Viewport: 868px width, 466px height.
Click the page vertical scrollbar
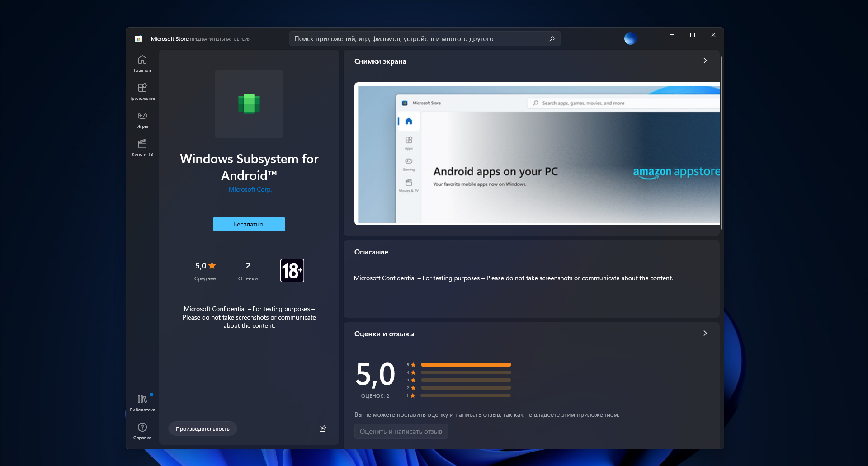click(722, 143)
